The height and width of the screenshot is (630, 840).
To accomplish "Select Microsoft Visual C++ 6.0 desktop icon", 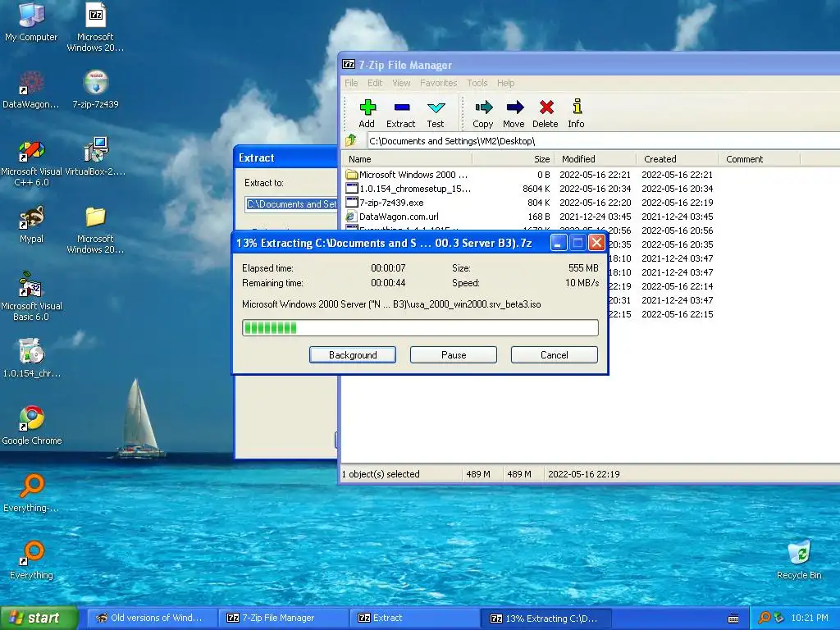I will click(x=31, y=162).
